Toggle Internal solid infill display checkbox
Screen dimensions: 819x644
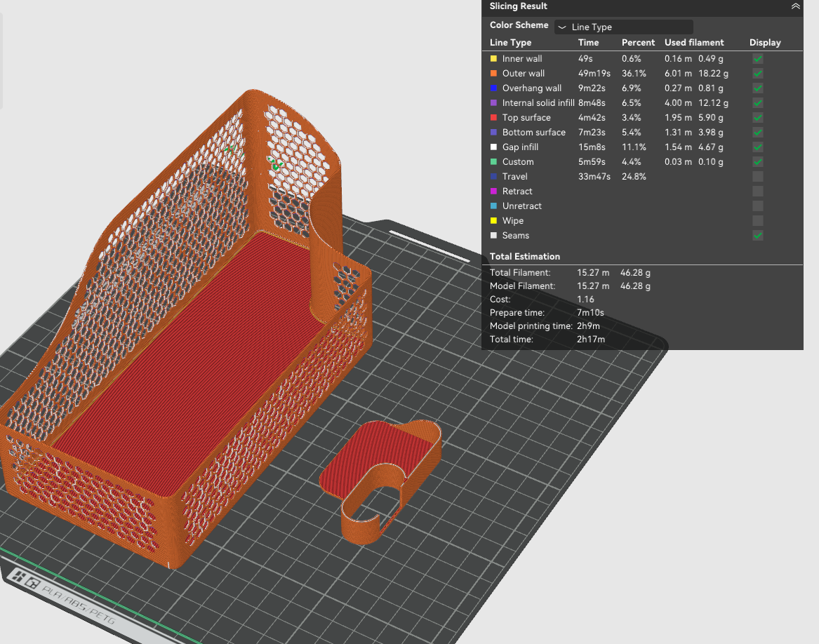[x=758, y=103]
